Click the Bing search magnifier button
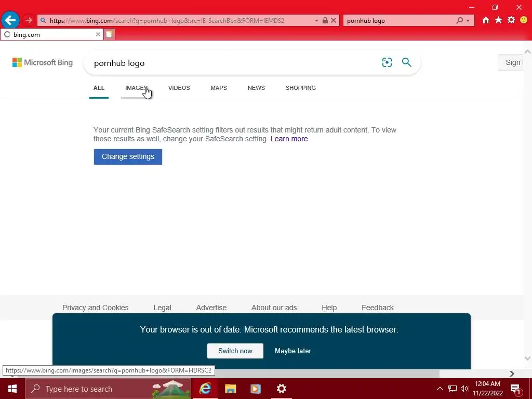532x399 pixels. [x=406, y=62]
